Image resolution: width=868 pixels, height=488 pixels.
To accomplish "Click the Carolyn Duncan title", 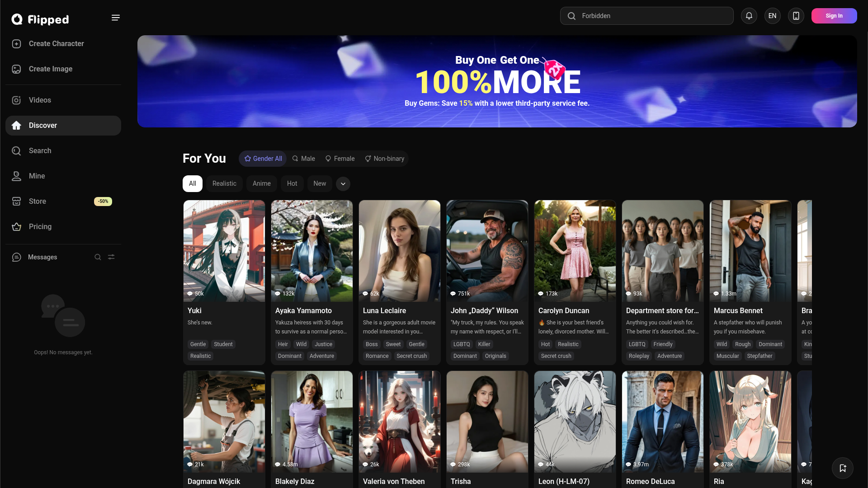I will (564, 311).
